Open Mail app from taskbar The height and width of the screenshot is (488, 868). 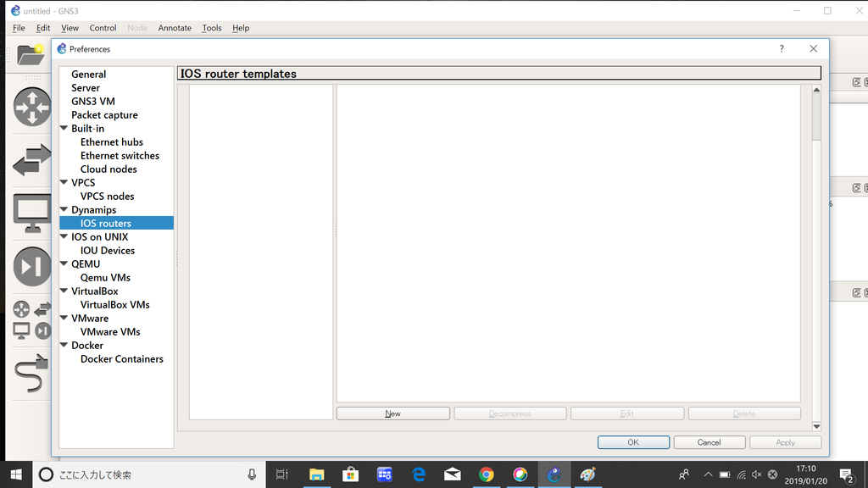[x=453, y=474]
